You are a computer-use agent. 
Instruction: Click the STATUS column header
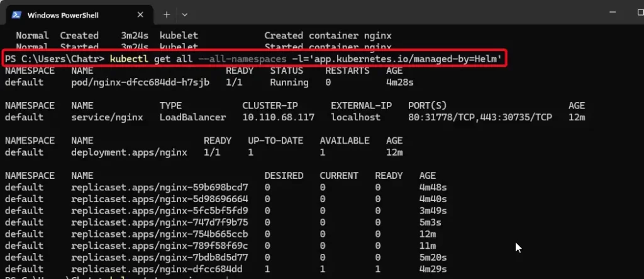coord(286,71)
